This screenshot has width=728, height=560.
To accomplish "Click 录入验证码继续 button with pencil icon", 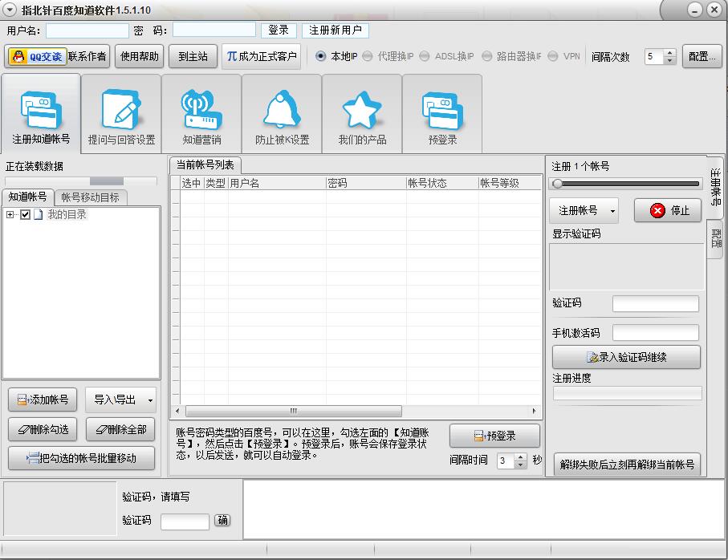I will (x=626, y=357).
